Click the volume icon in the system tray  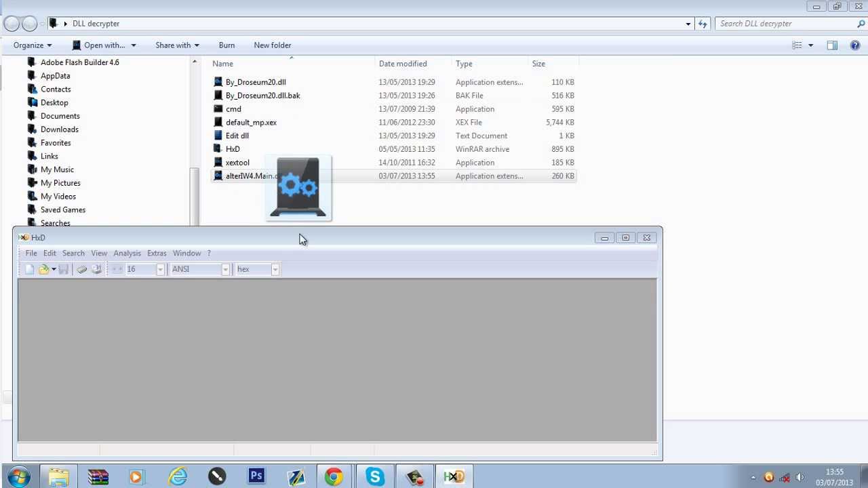click(x=800, y=477)
